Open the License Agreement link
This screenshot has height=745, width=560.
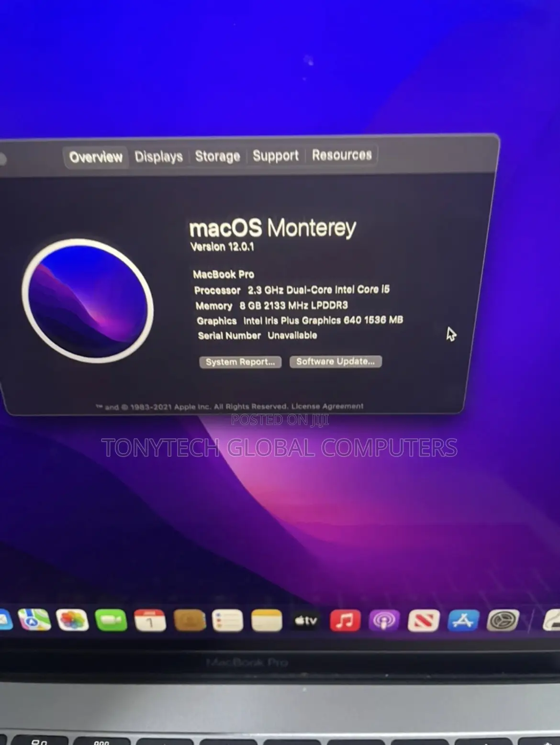pos(327,406)
